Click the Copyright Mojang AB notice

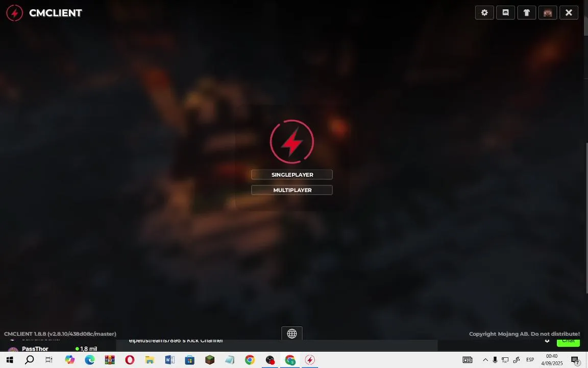524,334
